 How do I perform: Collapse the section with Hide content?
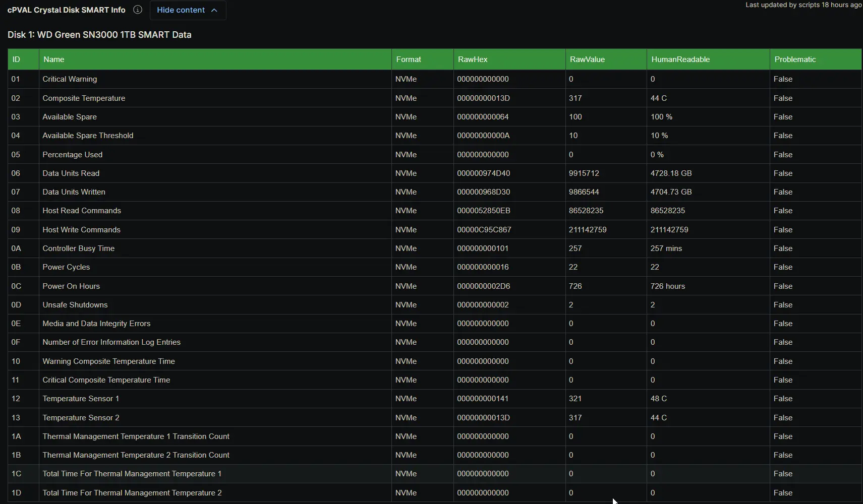click(x=188, y=10)
